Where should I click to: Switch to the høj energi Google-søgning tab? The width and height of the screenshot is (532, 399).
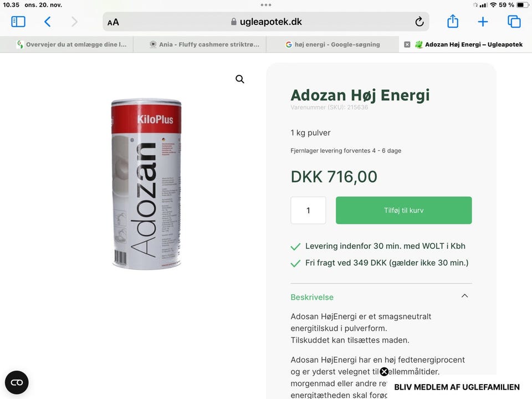tap(332, 44)
